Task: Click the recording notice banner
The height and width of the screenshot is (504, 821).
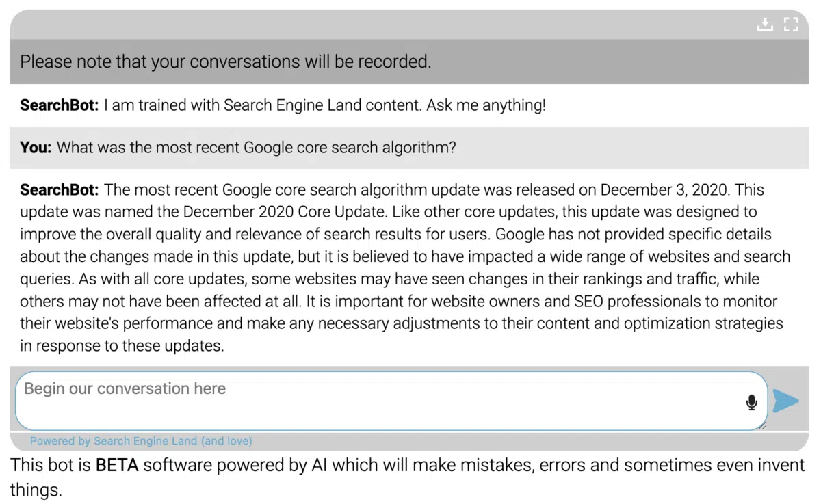Action: 226,62
